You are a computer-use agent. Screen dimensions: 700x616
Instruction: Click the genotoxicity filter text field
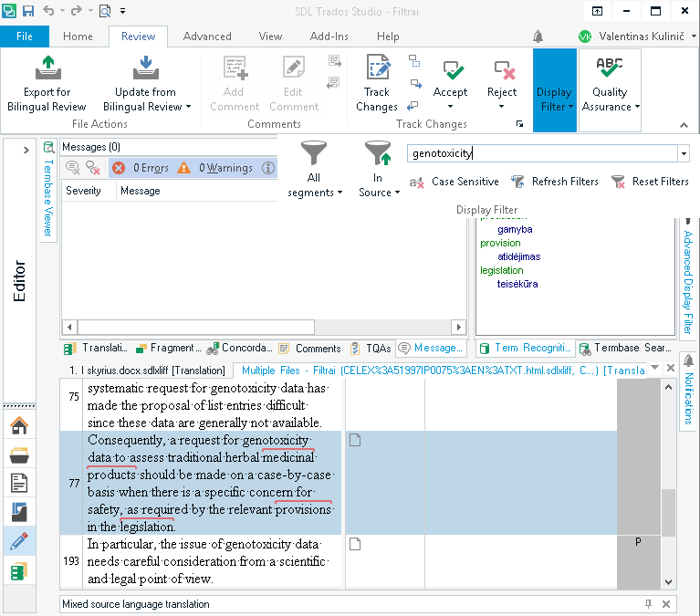coord(543,153)
